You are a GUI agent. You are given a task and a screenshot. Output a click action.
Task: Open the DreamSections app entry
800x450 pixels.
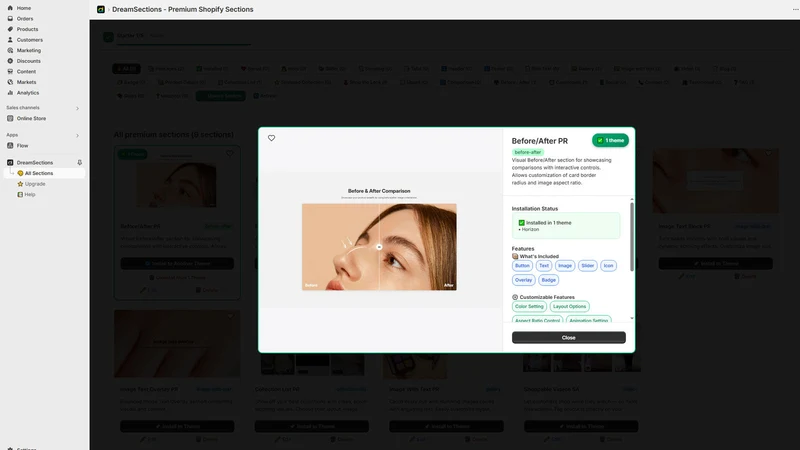tap(35, 163)
